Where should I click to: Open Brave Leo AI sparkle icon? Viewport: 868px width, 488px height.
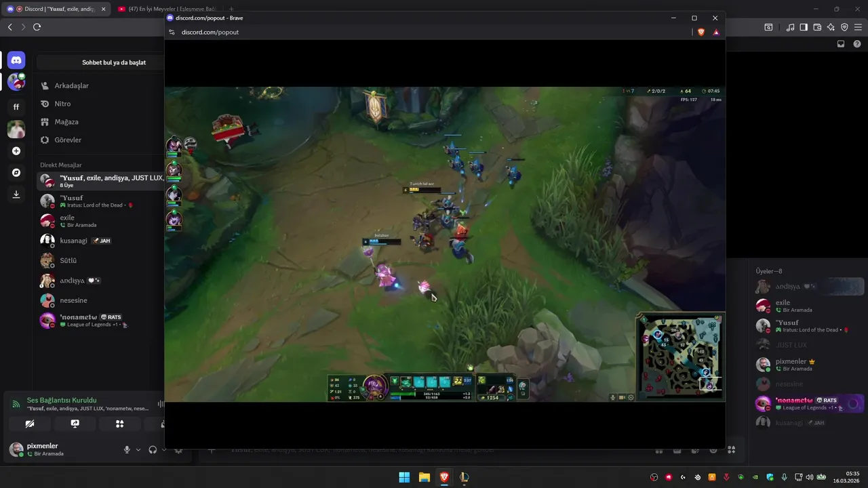(x=831, y=27)
